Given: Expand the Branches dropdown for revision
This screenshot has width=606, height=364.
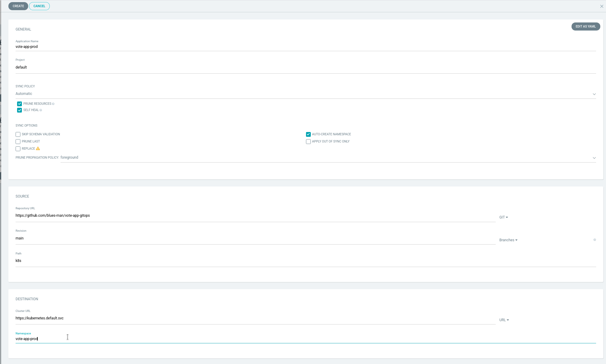Looking at the screenshot, I should [x=508, y=240].
